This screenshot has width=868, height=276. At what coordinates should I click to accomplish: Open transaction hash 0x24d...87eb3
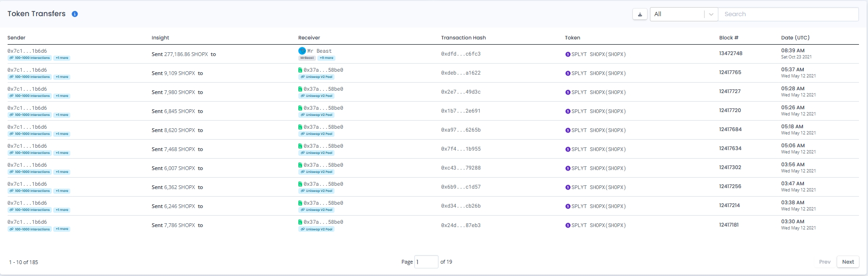point(460,225)
